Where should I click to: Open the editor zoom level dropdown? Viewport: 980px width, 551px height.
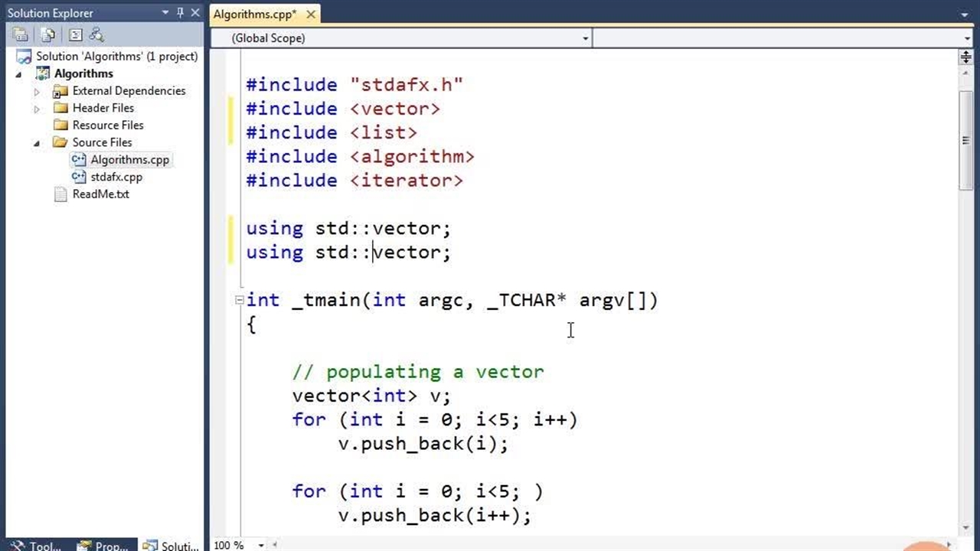click(261, 545)
